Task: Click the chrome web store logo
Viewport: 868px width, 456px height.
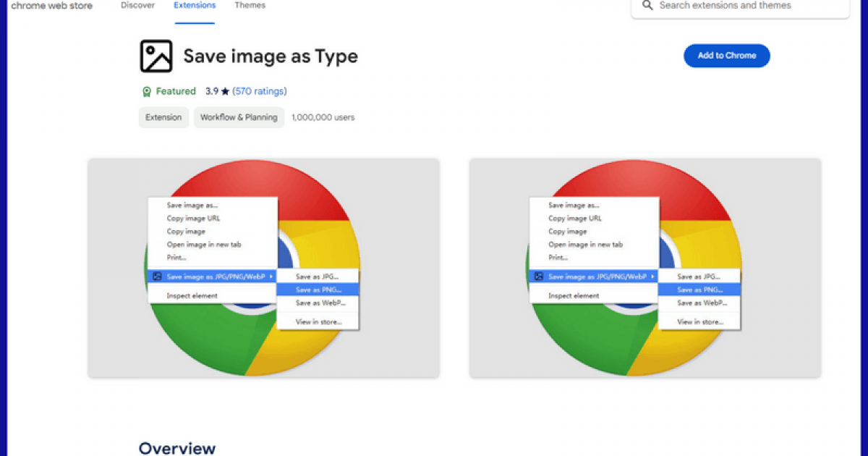Action: [x=51, y=6]
